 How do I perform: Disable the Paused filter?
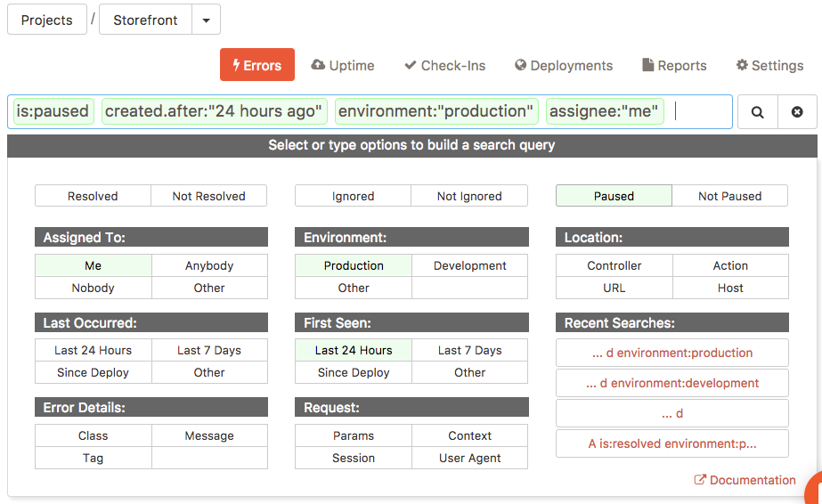click(614, 196)
